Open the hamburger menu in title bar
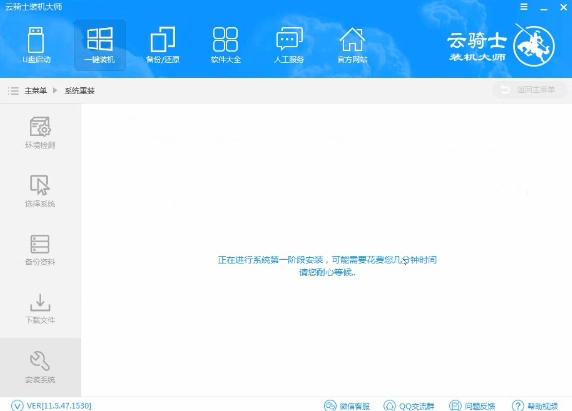This screenshot has height=411, width=572. click(x=524, y=7)
